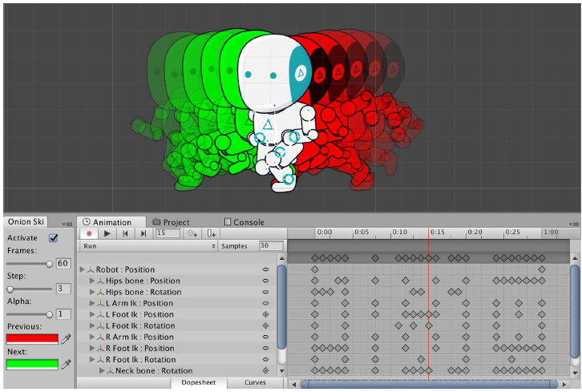Select the first keyframe of Robot : Position
This screenshot has width=582, height=392.
tap(315, 269)
